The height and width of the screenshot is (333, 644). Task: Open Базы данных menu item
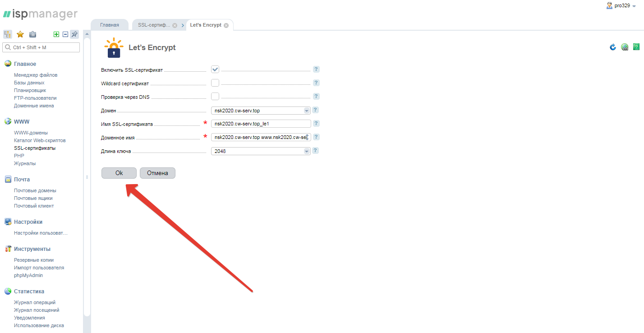tap(29, 83)
